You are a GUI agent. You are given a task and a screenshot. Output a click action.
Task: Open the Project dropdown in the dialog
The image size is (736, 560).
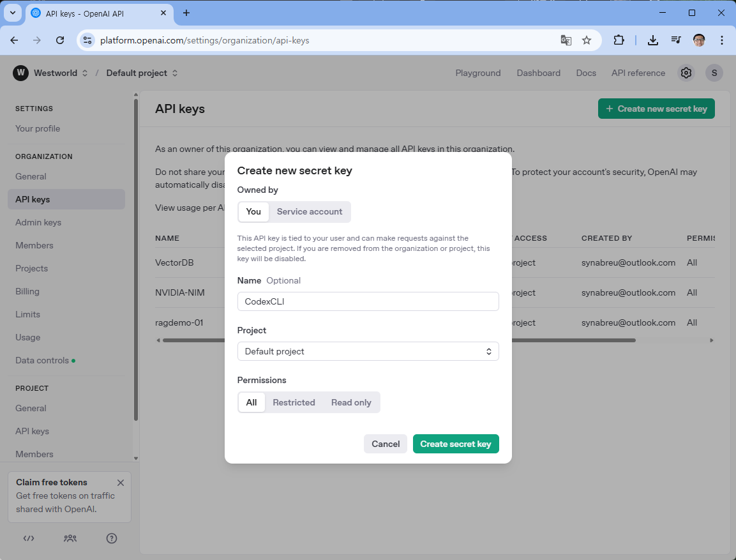tap(368, 351)
